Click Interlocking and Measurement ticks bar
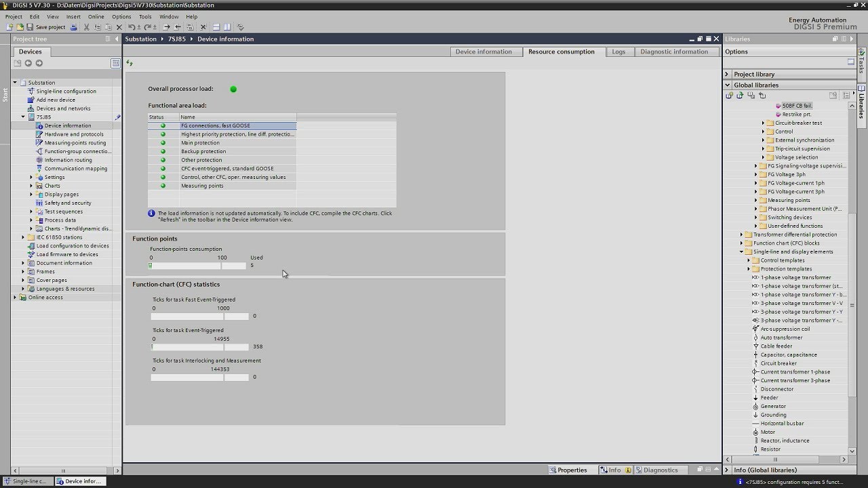 click(199, 378)
